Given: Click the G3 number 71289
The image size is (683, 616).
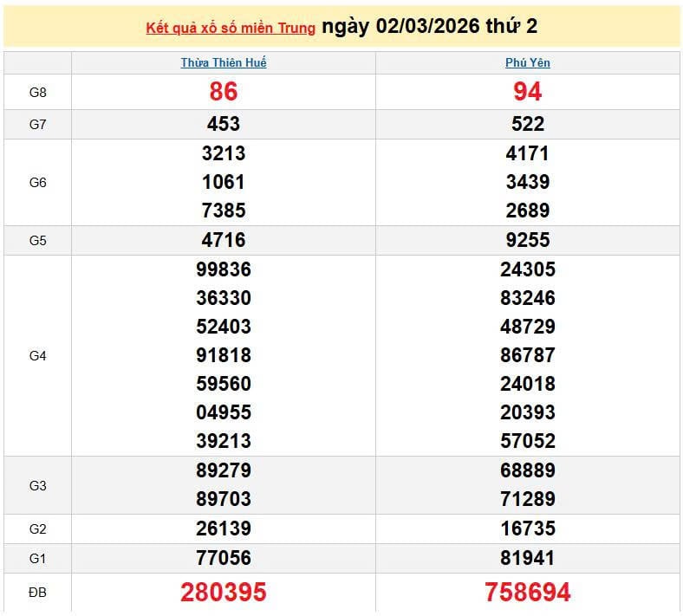Looking at the screenshot, I should coord(528,500).
